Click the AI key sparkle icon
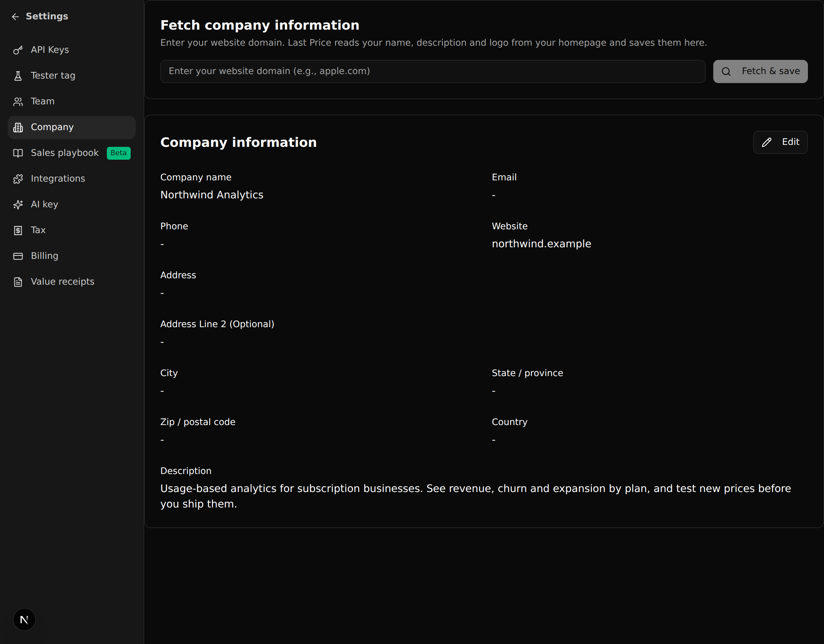 coord(18,204)
